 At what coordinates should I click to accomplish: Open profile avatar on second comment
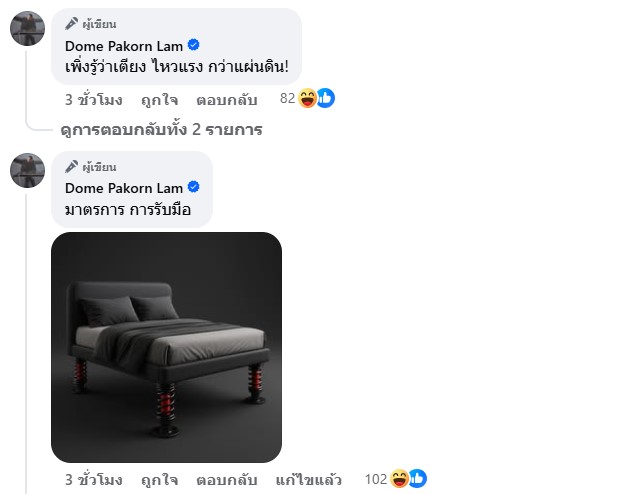pos(27,170)
